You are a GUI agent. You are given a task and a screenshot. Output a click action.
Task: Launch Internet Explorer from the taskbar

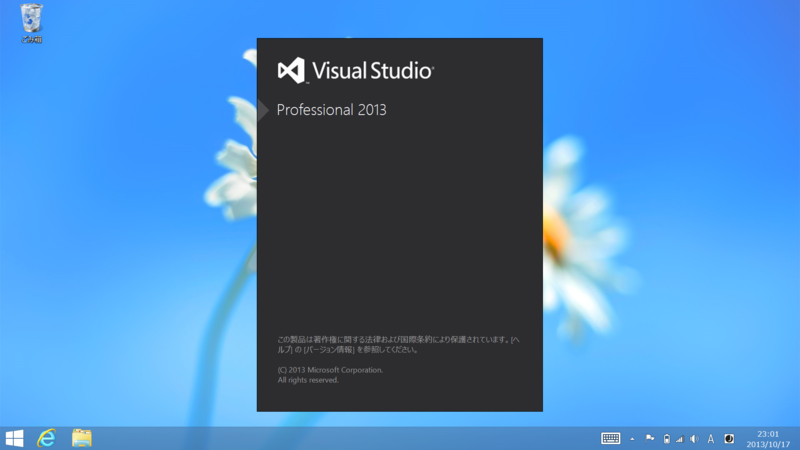click(46, 438)
